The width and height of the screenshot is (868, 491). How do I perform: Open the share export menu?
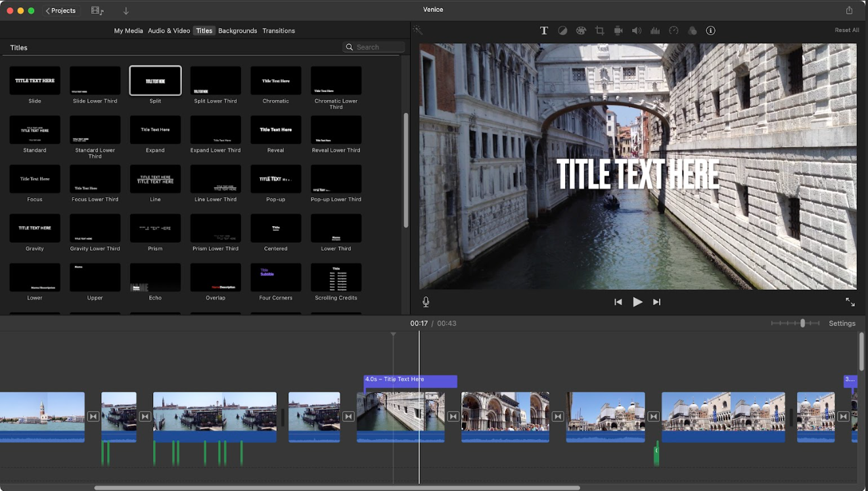(849, 11)
